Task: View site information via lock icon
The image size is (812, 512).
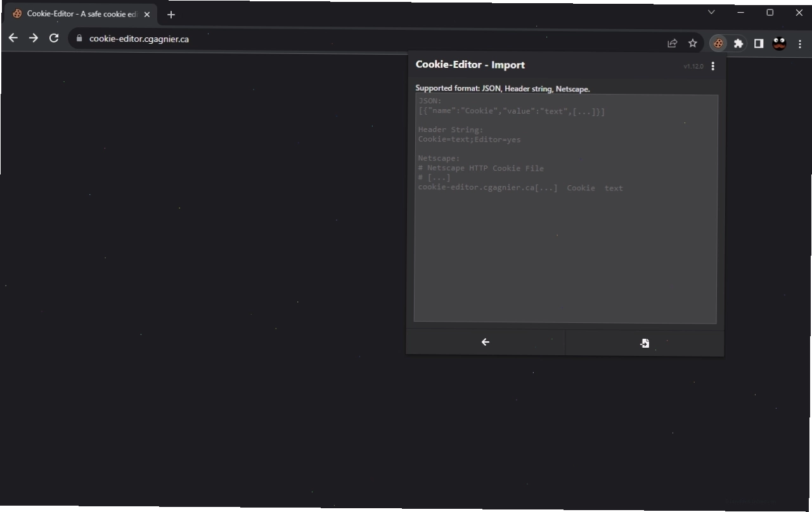Action: point(79,39)
